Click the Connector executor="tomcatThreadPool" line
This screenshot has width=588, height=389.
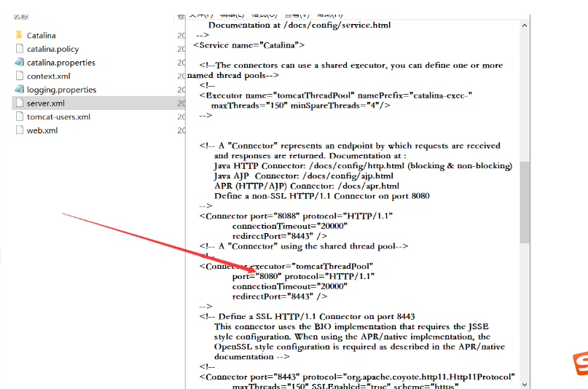[x=286, y=266]
